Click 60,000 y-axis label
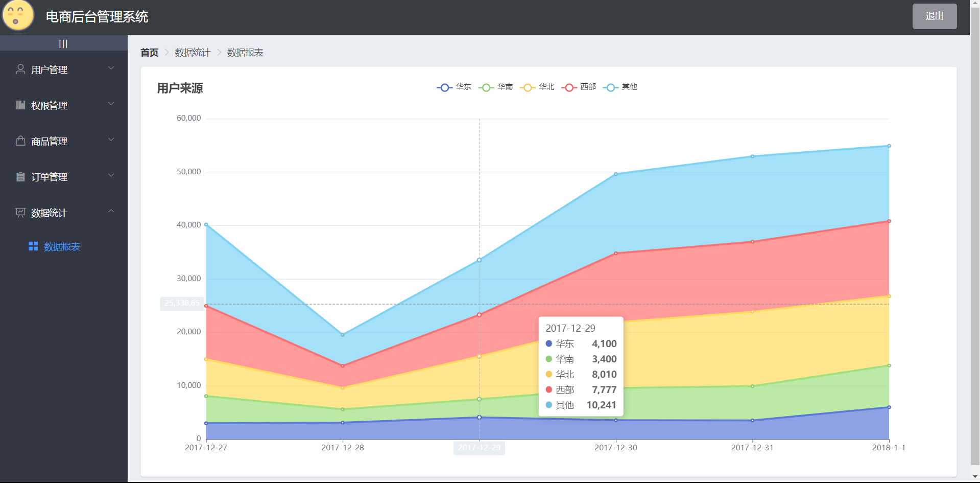Image resolution: width=980 pixels, height=483 pixels. tap(188, 118)
